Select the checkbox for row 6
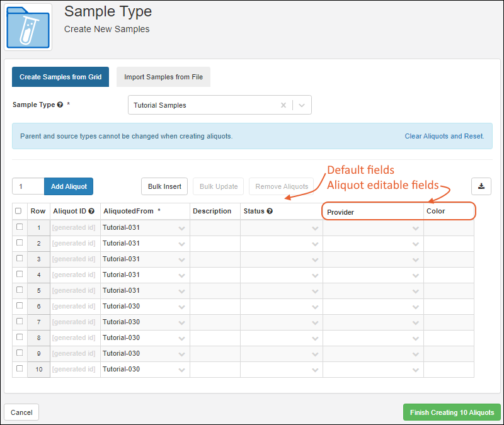The image size is (504, 425). (20, 306)
